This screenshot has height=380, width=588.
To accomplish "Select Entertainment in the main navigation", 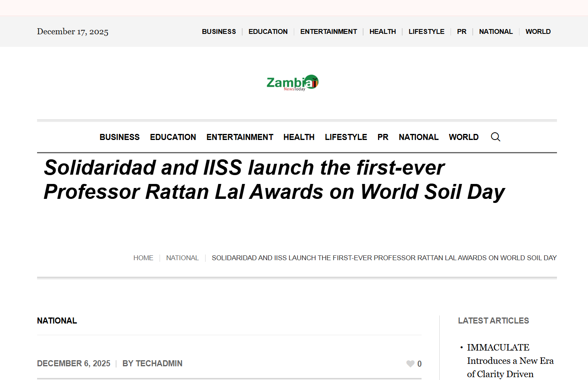I will click(x=240, y=137).
